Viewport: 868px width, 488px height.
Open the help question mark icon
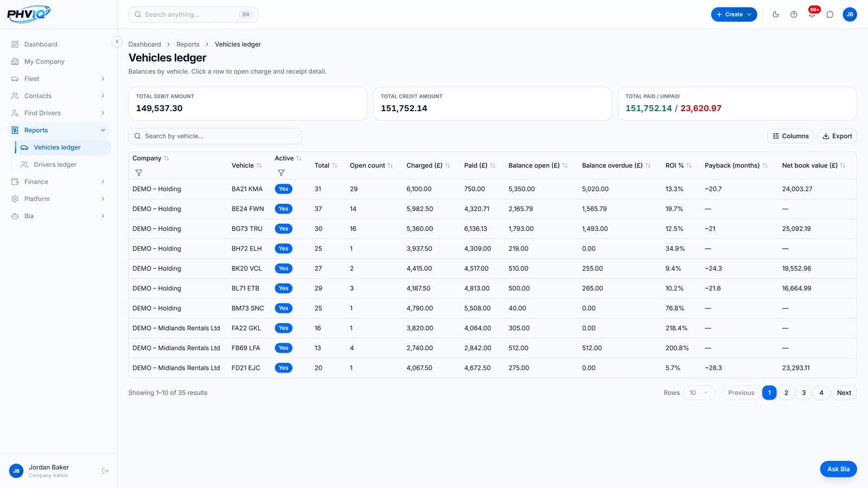click(794, 15)
